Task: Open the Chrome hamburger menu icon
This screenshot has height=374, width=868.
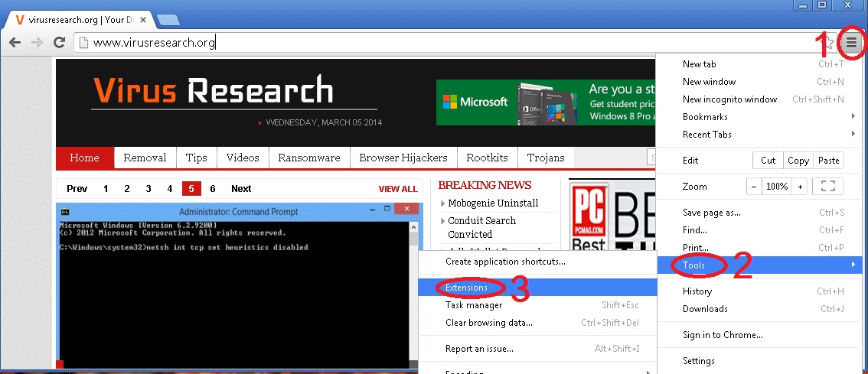Action: coord(852,44)
